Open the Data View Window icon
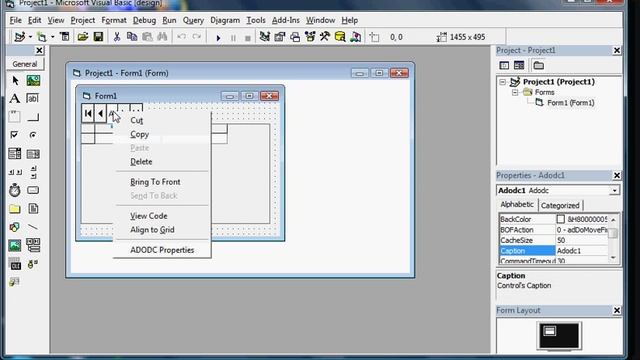 click(340, 37)
